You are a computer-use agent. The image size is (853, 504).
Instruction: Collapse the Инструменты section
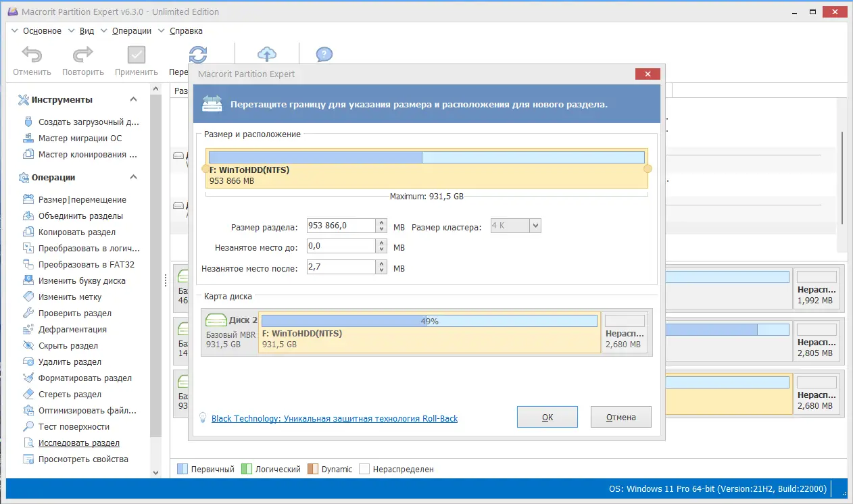pyautogui.click(x=133, y=100)
